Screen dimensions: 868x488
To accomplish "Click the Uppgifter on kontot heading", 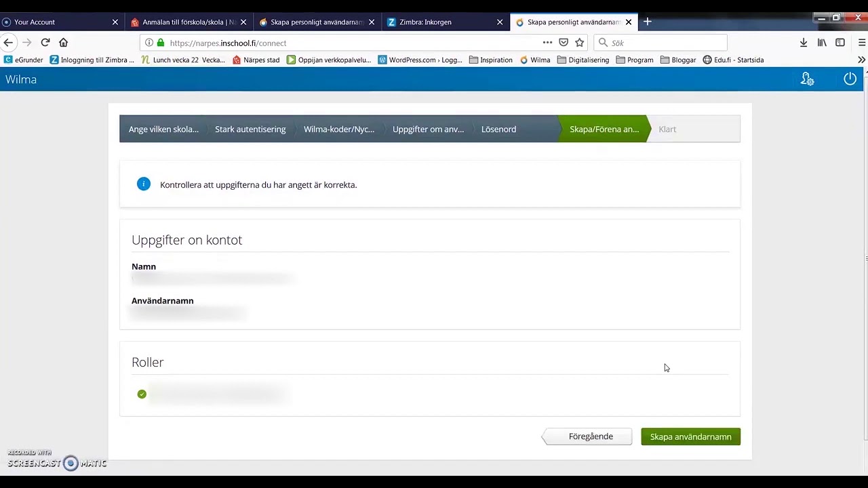I will 186,240.
